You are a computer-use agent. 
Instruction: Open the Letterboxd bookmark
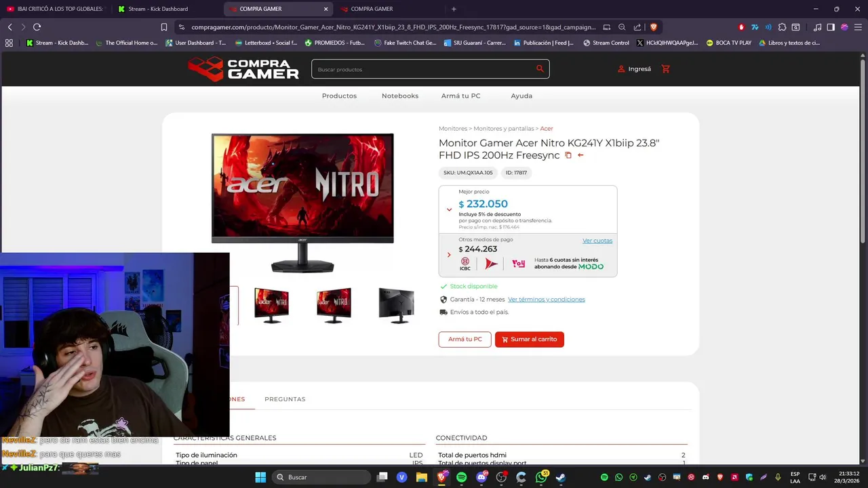266,43
